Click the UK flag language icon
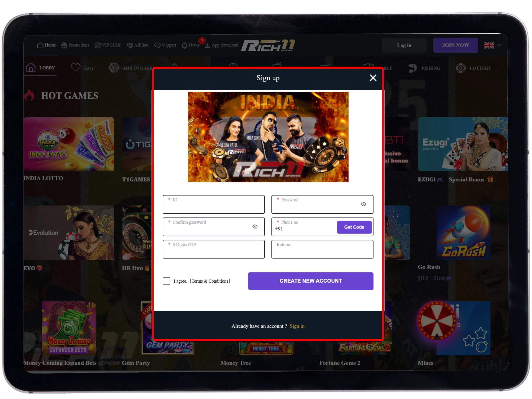 489,45
